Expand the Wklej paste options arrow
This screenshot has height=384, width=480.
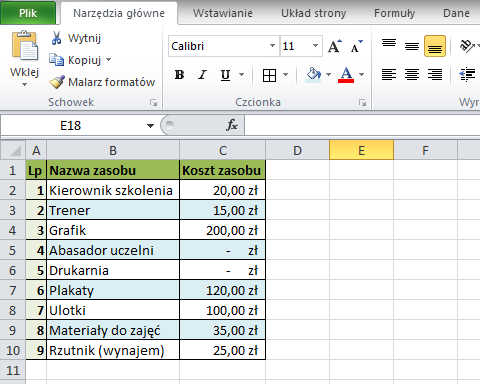pyautogui.click(x=24, y=85)
